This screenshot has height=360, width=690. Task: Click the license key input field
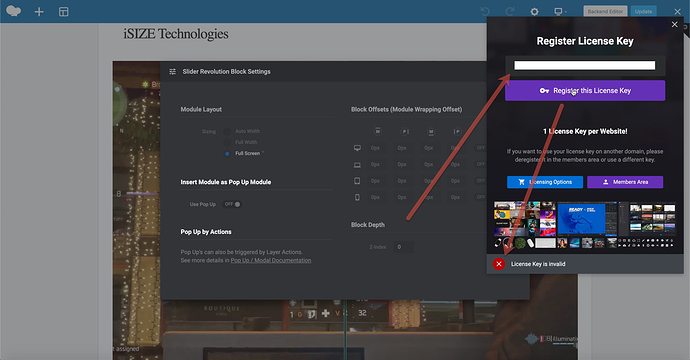tap(584, 66)
